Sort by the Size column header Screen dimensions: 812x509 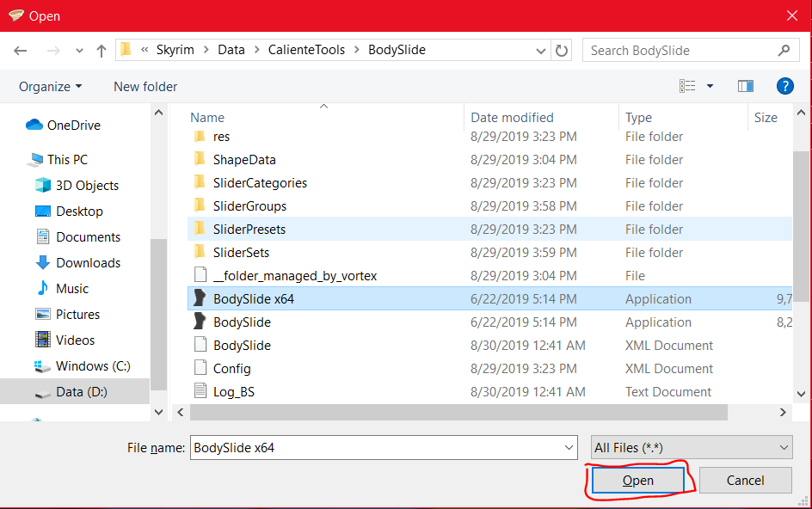766,118
